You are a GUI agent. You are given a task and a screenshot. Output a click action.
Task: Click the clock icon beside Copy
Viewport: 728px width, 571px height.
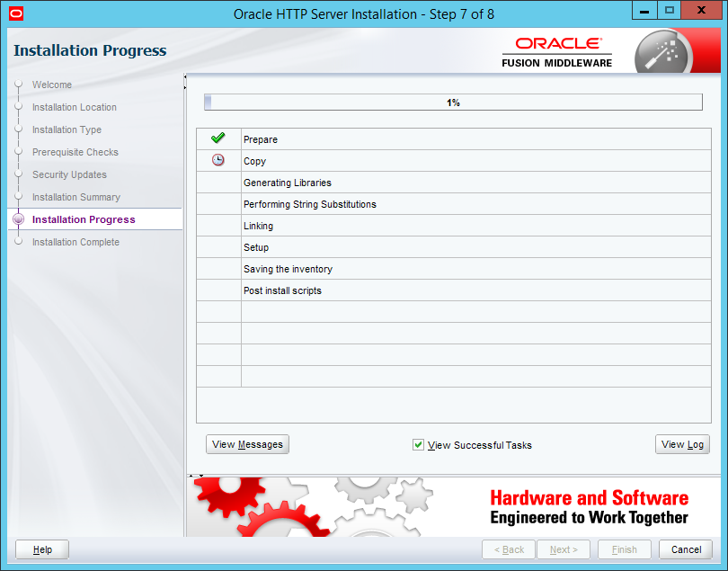point(218,160)
